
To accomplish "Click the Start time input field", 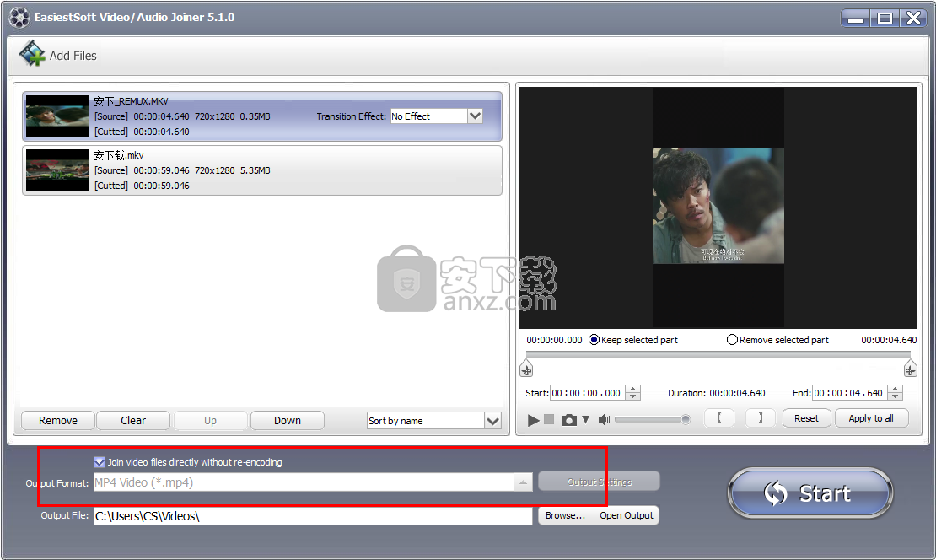I will click(588, 393).
